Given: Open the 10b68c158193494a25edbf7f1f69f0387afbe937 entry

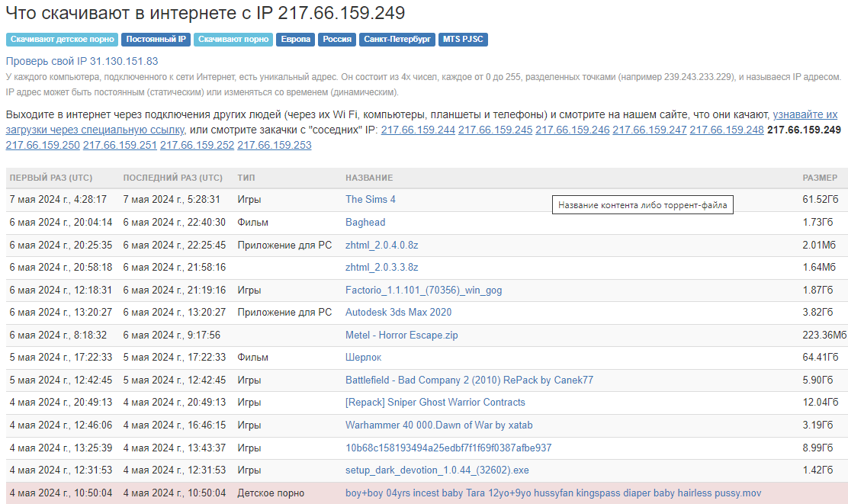Looking at the screenshot, I should click(x=448, y=448).
